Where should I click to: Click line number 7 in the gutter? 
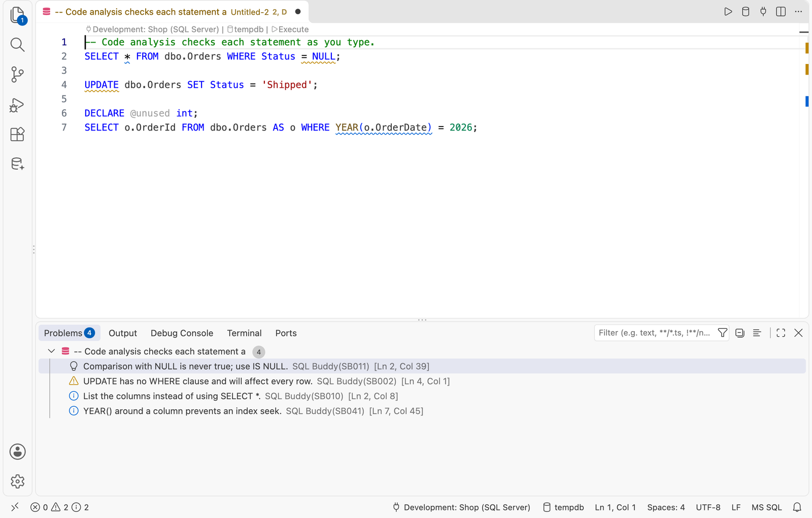pos(64,127)
